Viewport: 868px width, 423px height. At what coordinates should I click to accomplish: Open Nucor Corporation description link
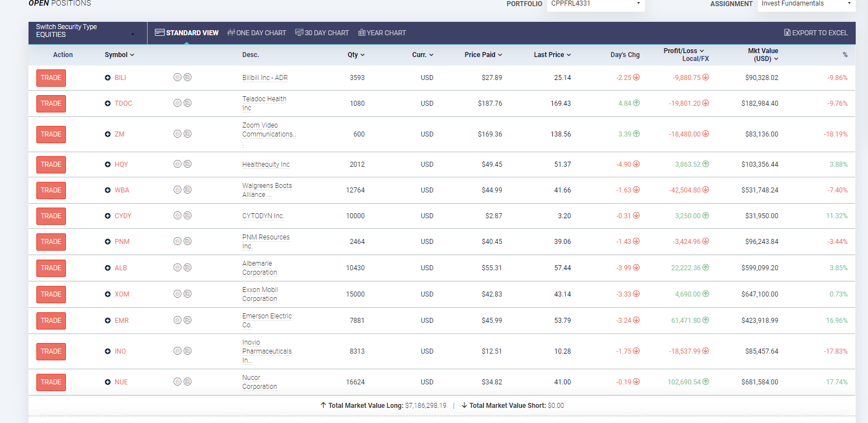[259, 382]
